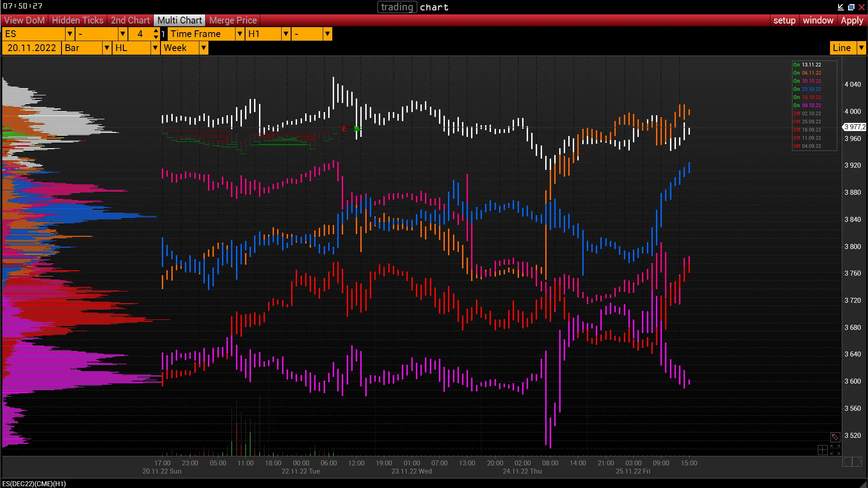Select the Multi Chart tab
This screenshot has width=868, height=488.
(x=179, y=20)
